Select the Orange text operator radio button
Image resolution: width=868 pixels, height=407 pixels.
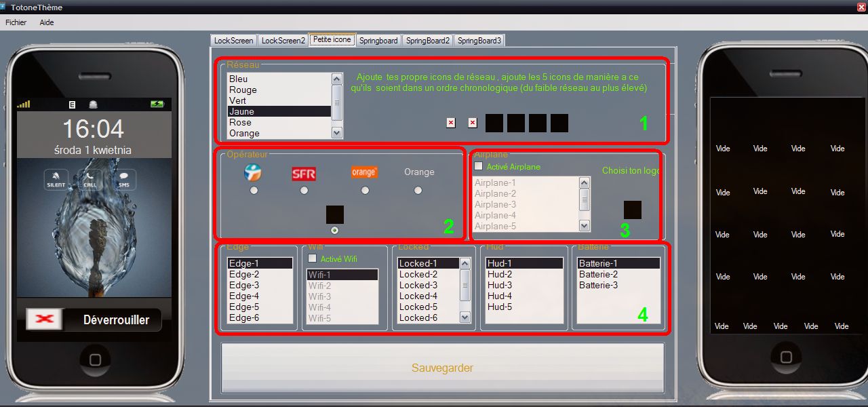point(418,191)
